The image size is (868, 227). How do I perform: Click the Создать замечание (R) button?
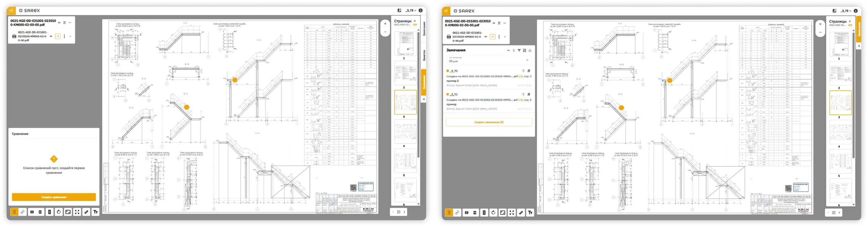[x=489, y=122]
